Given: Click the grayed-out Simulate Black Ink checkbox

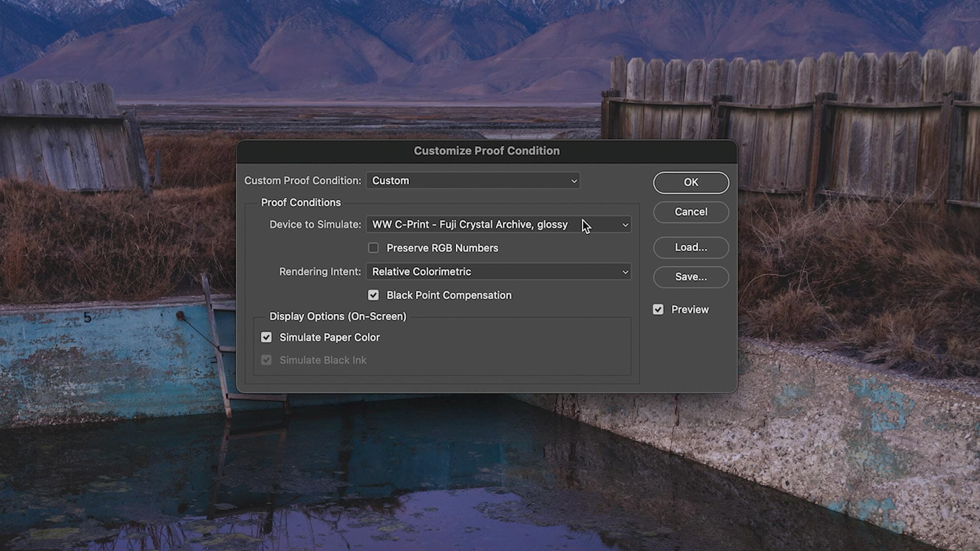Looking at the screenshot, I should 266,360.
